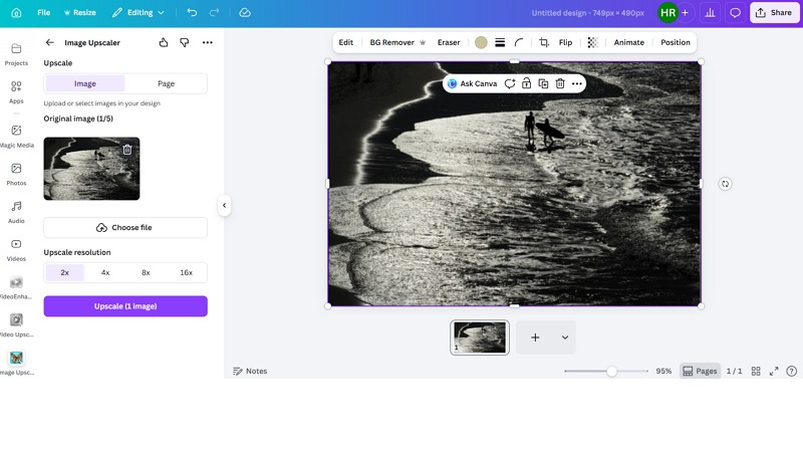The image size is (803, 450).
Task: Open the beige border color swatch
Action: [x=481, y=42]
